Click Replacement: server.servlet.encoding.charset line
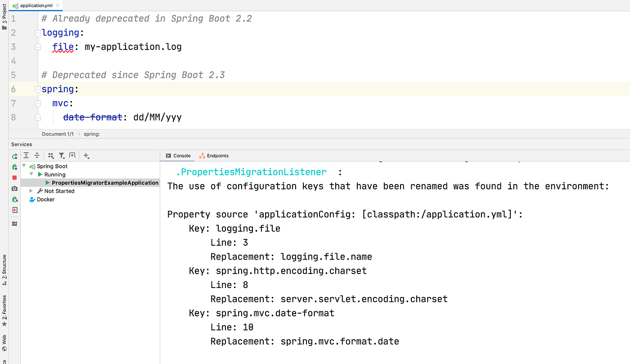Image resolution: width=630 pixels, height=364 pixels. (329, 299)
